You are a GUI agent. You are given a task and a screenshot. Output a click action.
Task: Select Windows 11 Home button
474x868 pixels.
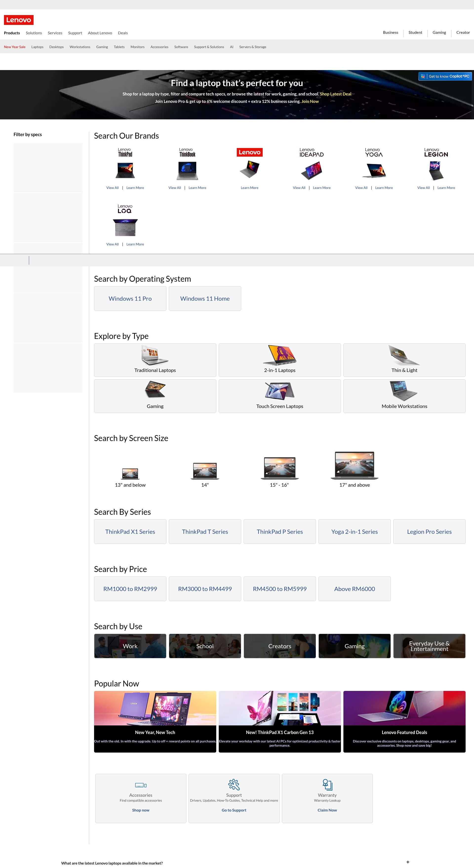click(x=205, y=298)
